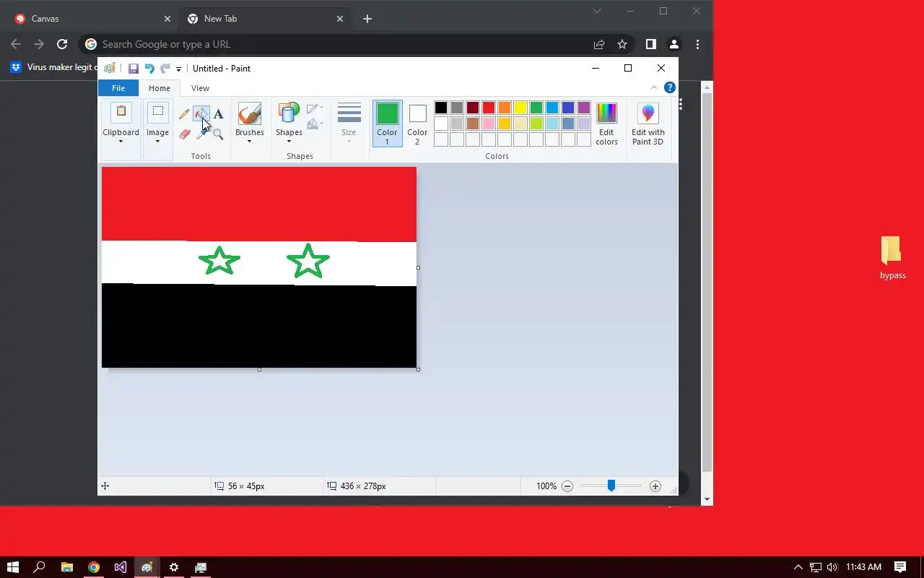Expand the Clipboard dropdown
This screenshot has width=924, height=578.
(121, 142)
